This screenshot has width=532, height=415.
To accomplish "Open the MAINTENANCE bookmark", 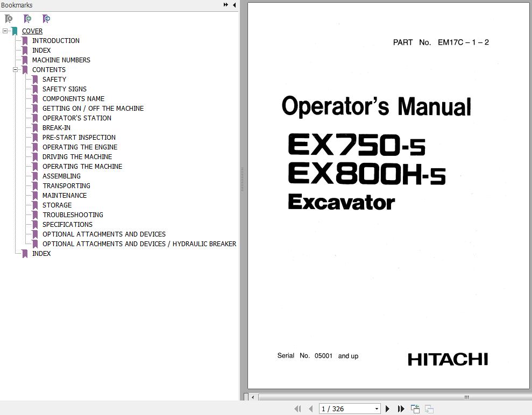I will 65,195.
